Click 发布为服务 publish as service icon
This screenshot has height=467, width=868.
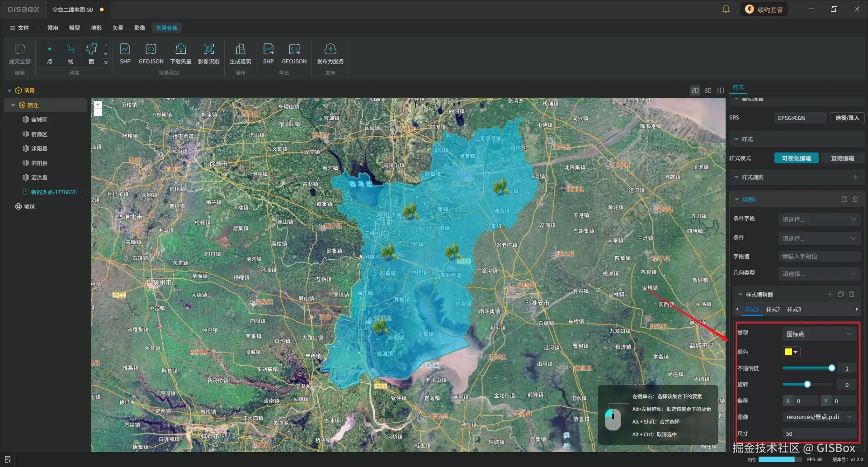(x=330, y=53)
